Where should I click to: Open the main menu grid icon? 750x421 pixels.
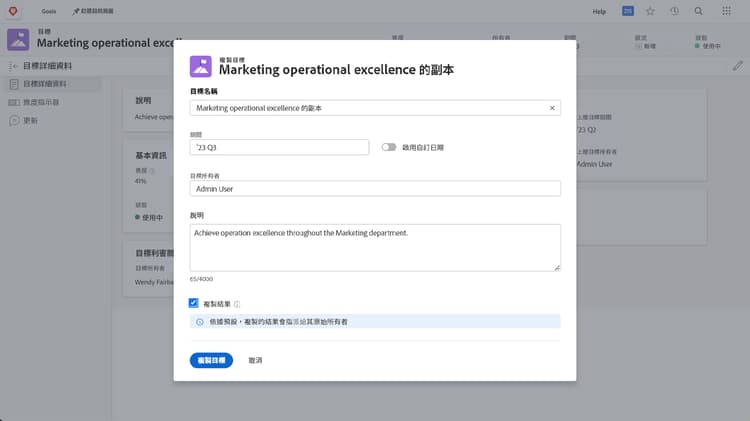[x=726, y=11]
